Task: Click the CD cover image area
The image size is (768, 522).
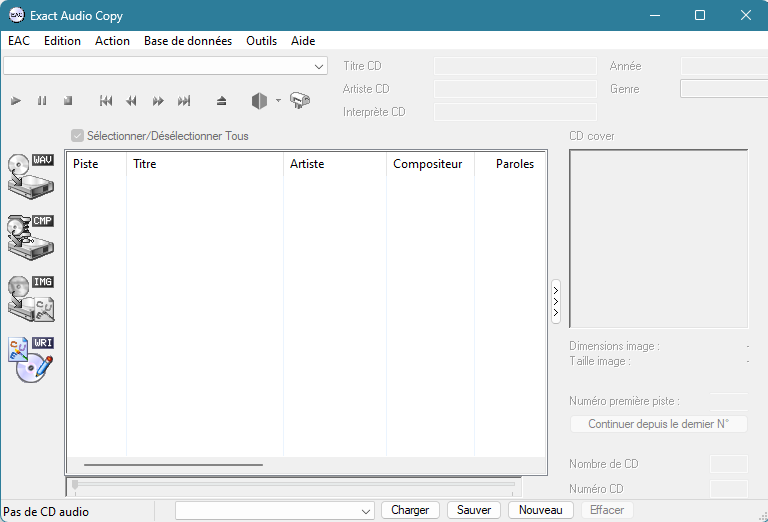Action: click(x=659, y=238)
